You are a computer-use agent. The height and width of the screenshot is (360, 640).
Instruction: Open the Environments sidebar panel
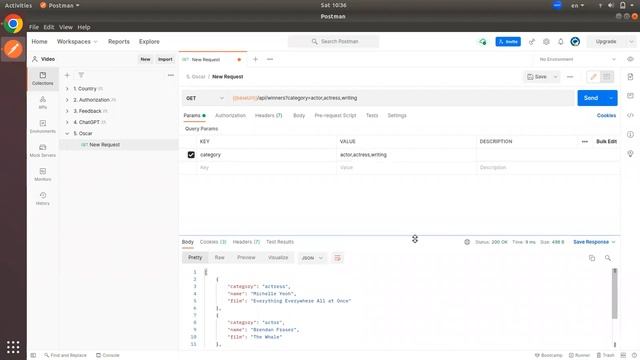tap(42, 127)
